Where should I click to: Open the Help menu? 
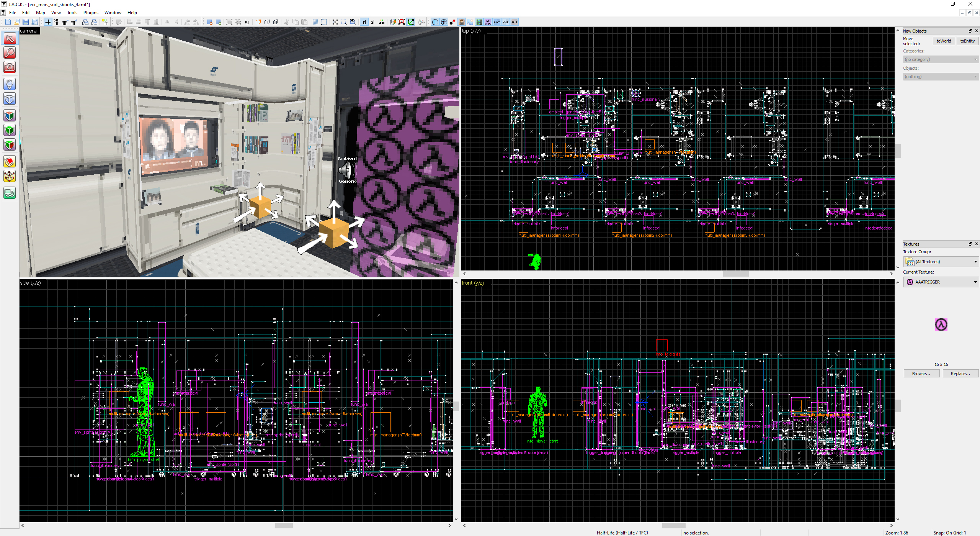tap(132, 13)
